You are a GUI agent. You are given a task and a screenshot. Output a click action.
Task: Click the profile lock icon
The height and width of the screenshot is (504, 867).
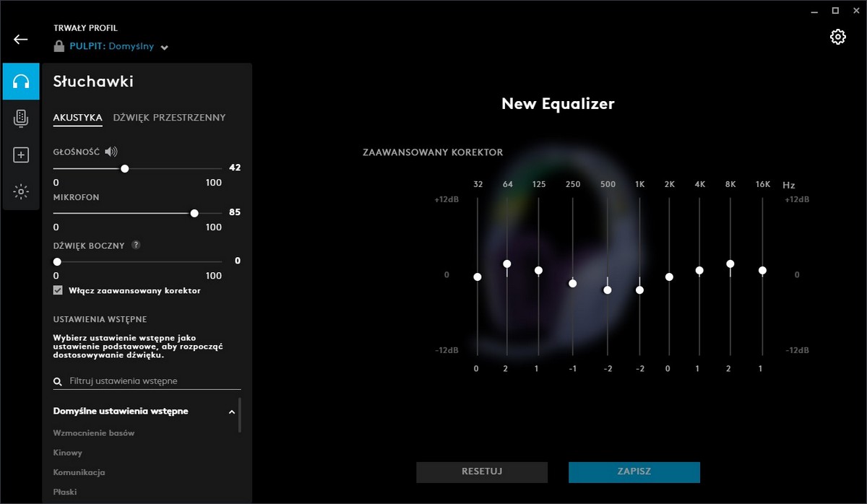point(59,46)
